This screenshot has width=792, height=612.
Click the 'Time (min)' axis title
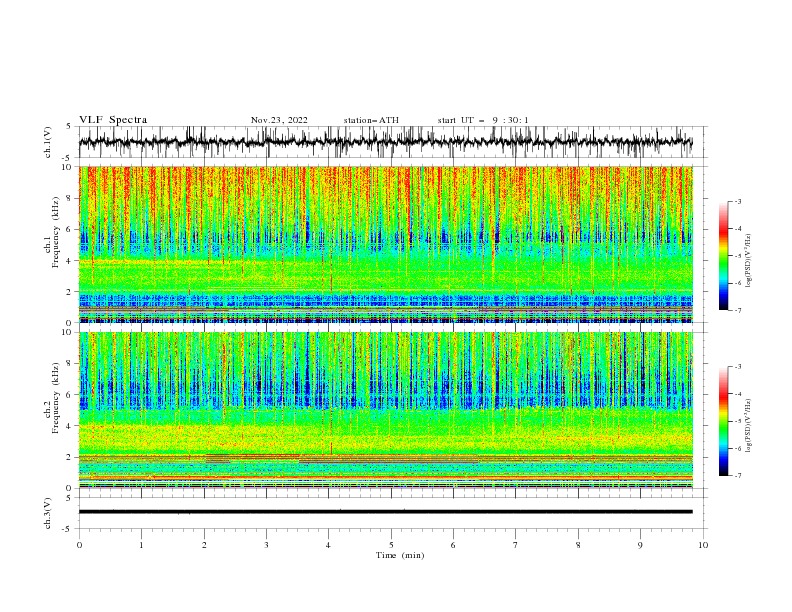pyautogui.click(x=400, y=555)
